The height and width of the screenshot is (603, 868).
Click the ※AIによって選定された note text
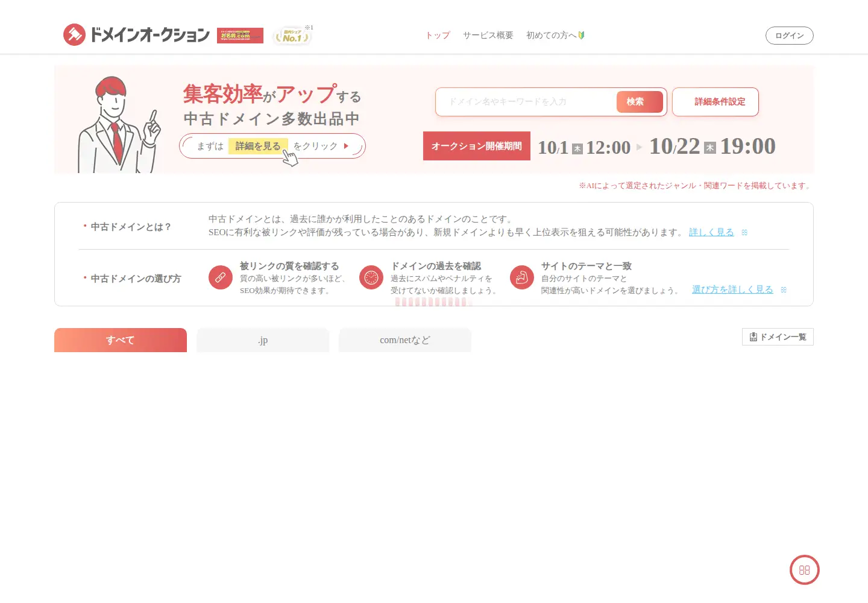[x=695, y=186]
